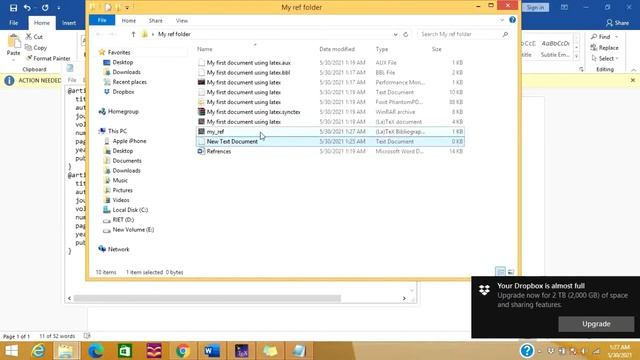Click Cut in Word Clipboard group
This screenshot has width=640, height=360.
point(34,37)
